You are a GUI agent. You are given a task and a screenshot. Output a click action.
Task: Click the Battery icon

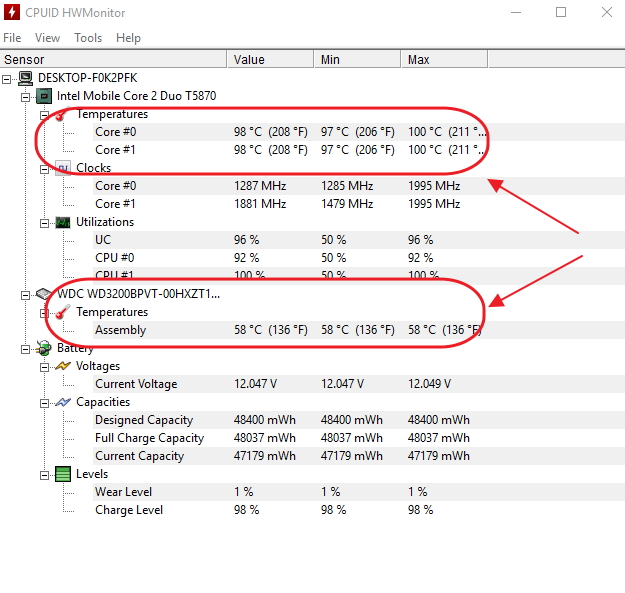(x=44, y=348)
